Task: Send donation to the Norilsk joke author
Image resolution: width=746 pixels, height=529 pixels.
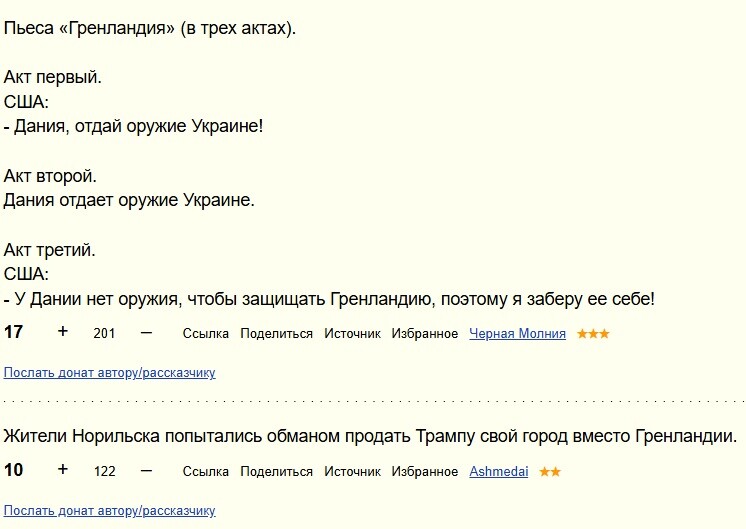Action: 110,511
